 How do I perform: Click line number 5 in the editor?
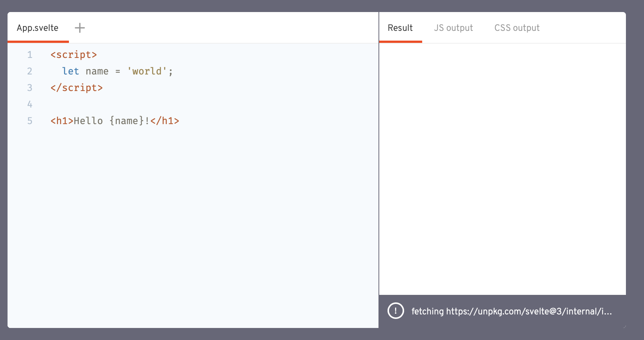(29, 121)
